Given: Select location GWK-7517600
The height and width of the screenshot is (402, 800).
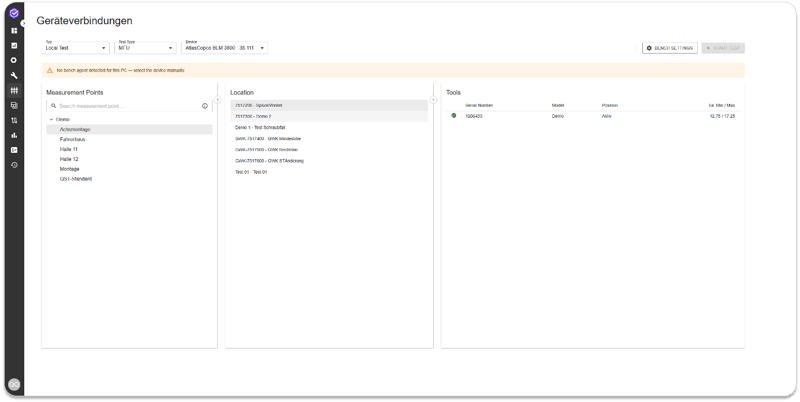Looking at the screenshot, I should [329, 161].
